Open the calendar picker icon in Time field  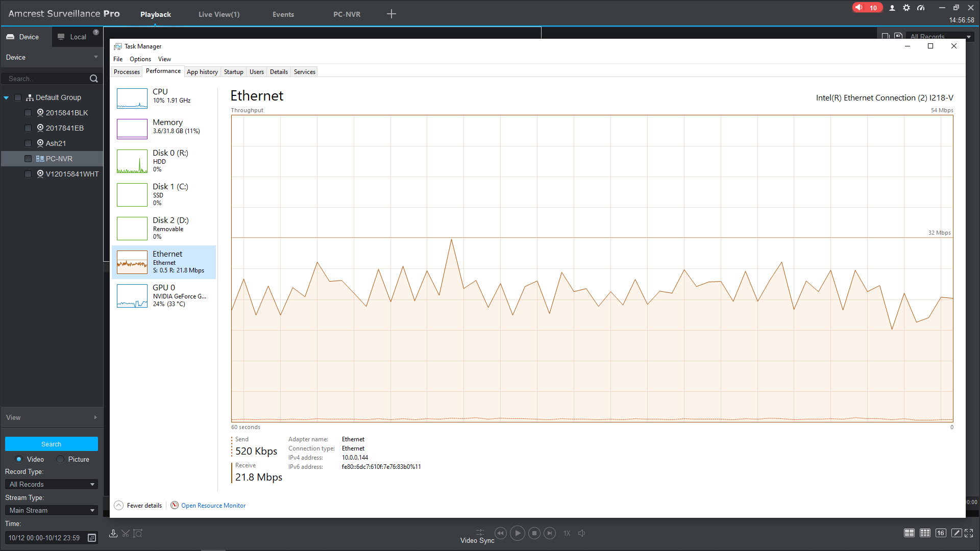[x=92, y=538]
